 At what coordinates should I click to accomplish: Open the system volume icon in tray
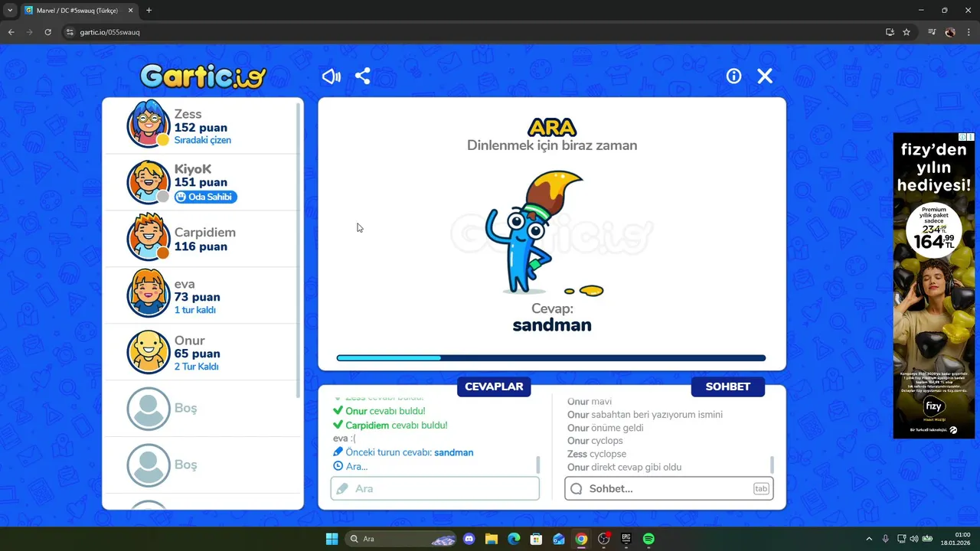coord(916,539)
